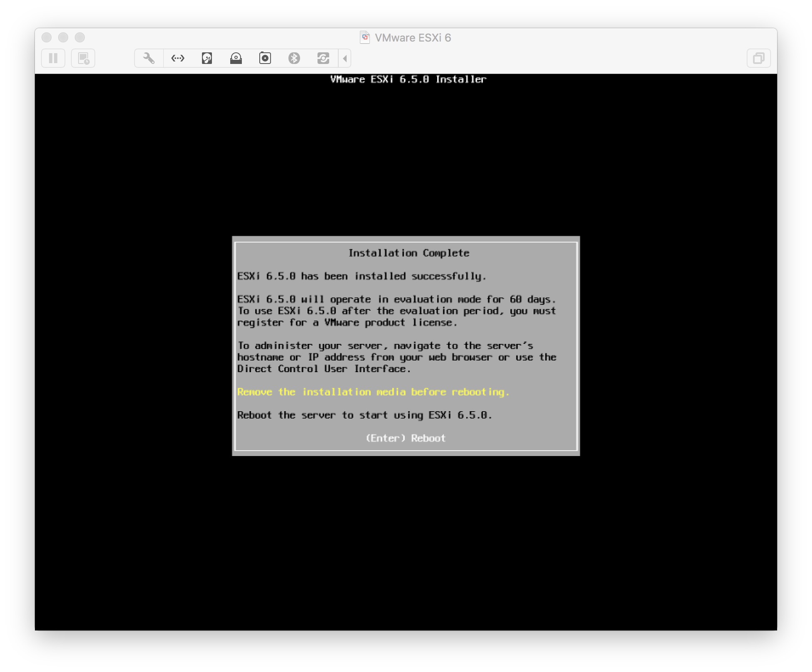Click the Hard Disk device icon
Viewport: 812px width, 672px height.
coord(207,58)
